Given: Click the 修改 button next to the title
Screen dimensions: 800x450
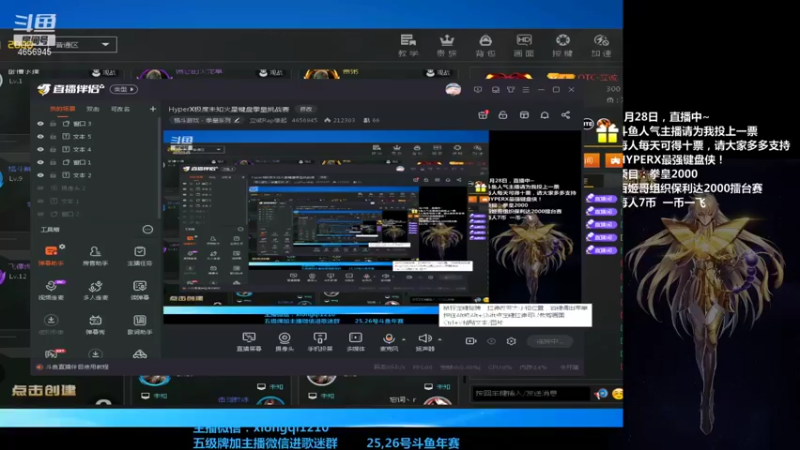Looking at the screenshot, I should pos(306,109).
